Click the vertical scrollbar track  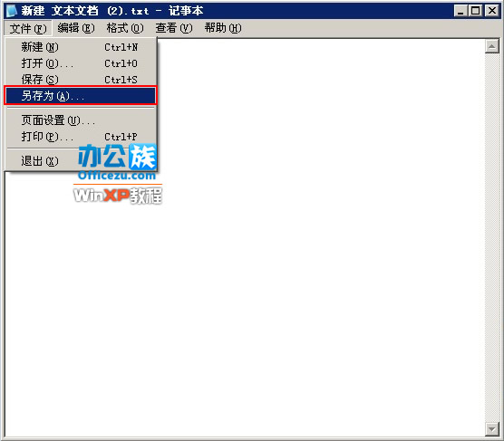pos(492,237)
